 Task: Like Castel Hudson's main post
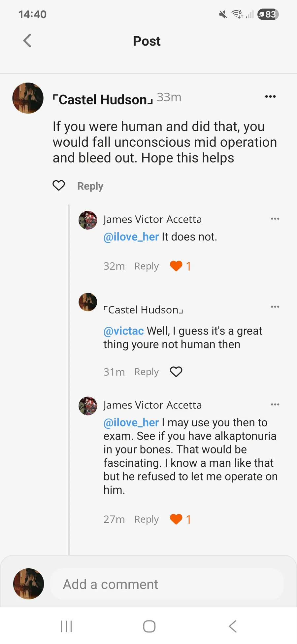click(59, 186)
